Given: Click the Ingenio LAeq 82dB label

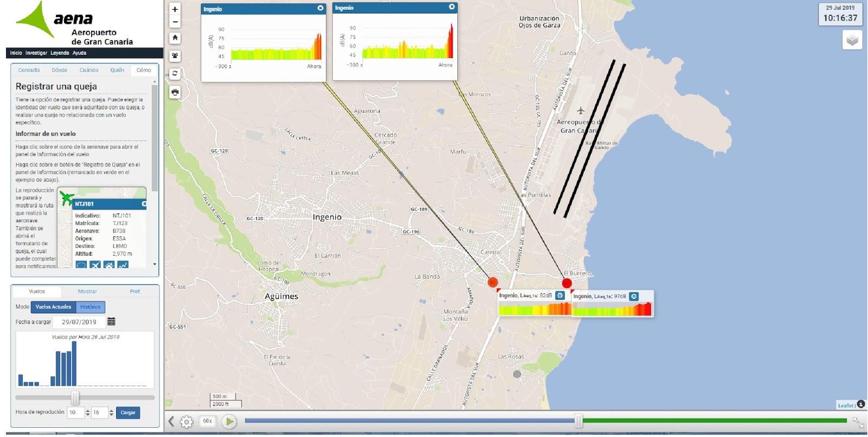Looking at the screenshot, I should click(x=525, y=295).
